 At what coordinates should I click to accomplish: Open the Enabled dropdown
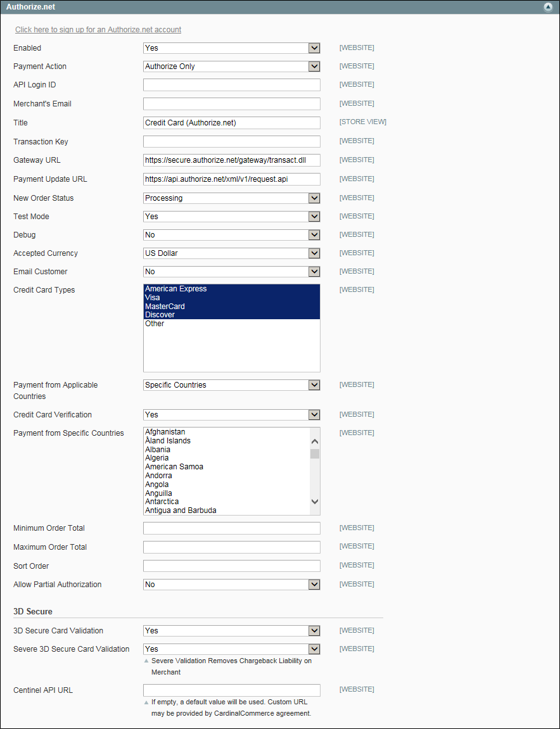pyautogui.click(x=232, y=48)
